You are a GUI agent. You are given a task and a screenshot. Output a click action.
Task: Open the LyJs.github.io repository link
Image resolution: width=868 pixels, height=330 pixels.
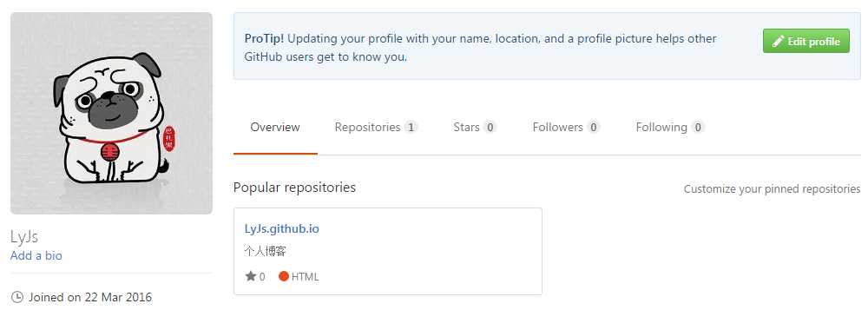click(x=282, y=228)
